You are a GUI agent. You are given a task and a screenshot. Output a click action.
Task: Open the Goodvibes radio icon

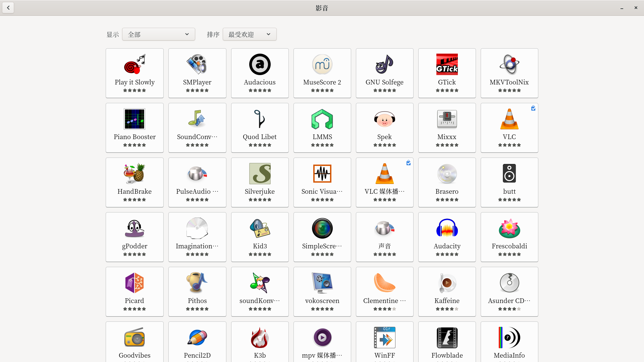click(135, 337)
